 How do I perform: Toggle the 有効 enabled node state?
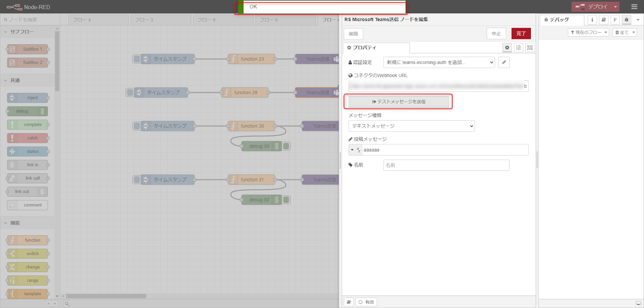click(x=366, y=302)
